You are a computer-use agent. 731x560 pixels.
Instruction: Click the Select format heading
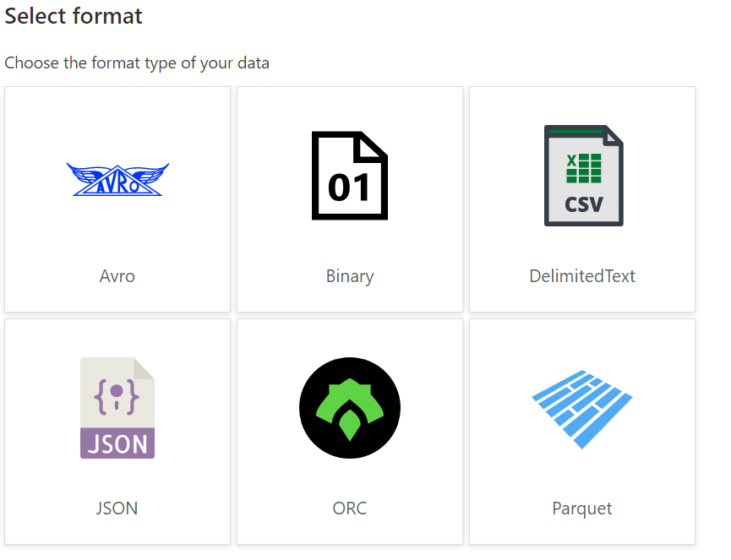(x=74, y=16)
